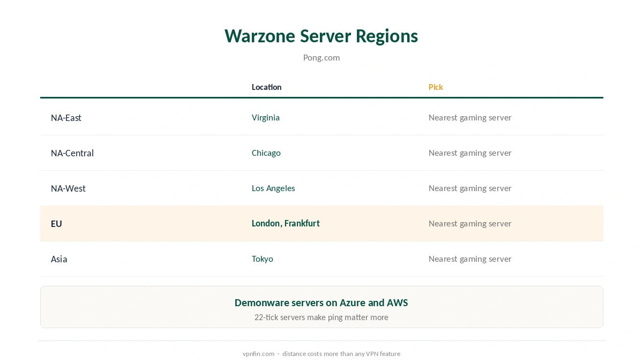Click Nearest gaming server in NA-Central row
Viewport: 643px width, 364px height.
click(x=470, y=153)
